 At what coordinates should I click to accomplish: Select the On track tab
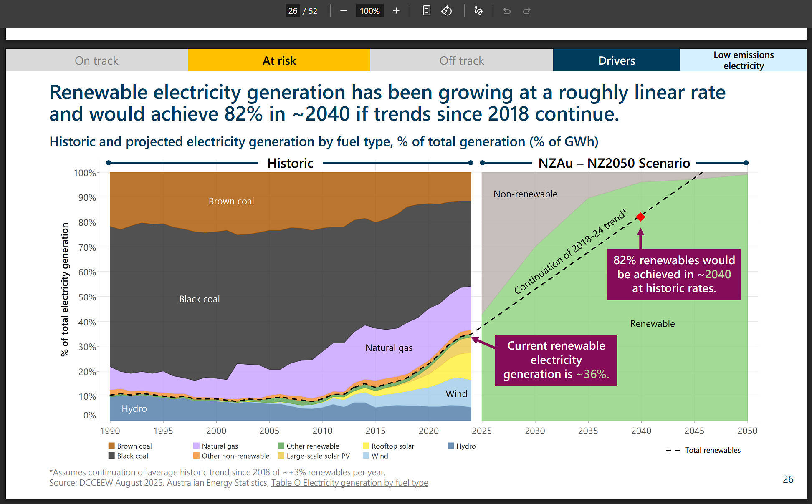pos(96,60)
